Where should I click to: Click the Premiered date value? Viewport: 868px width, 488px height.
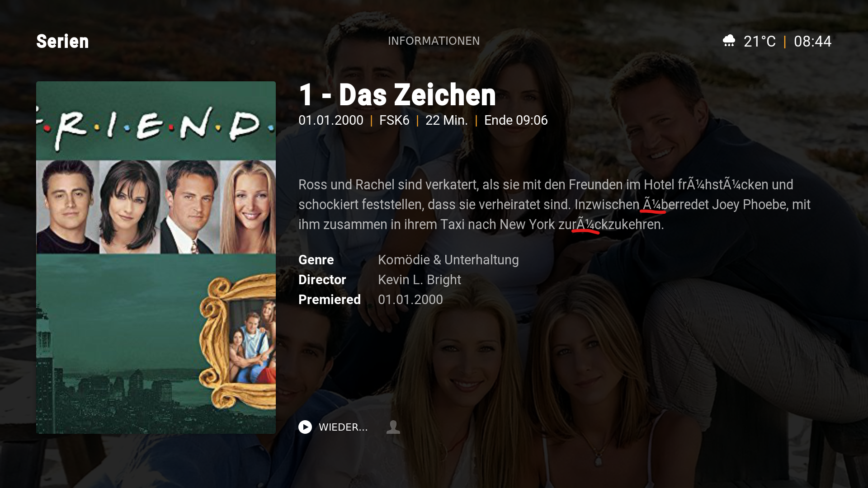[x=410, y=300]
